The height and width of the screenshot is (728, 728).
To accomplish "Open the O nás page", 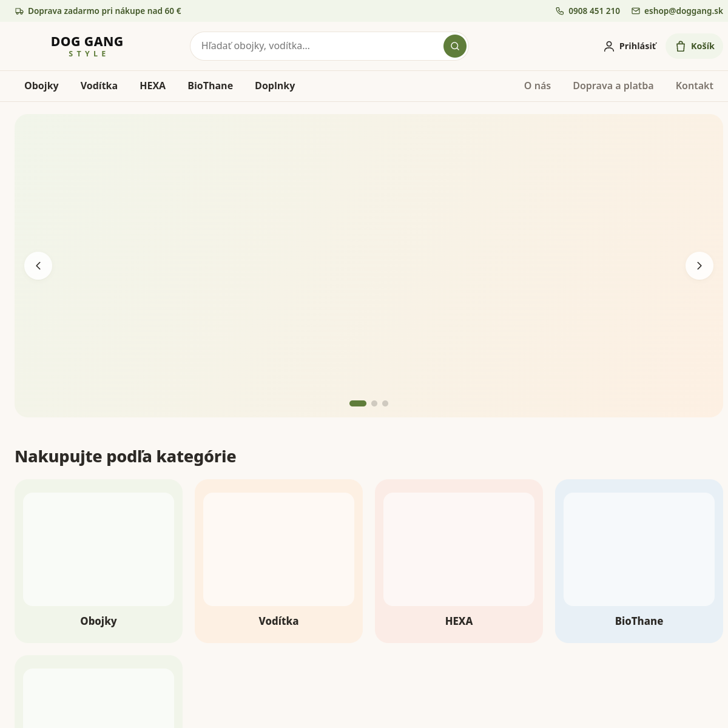I will pyautogui.click(x=538, y=86).
